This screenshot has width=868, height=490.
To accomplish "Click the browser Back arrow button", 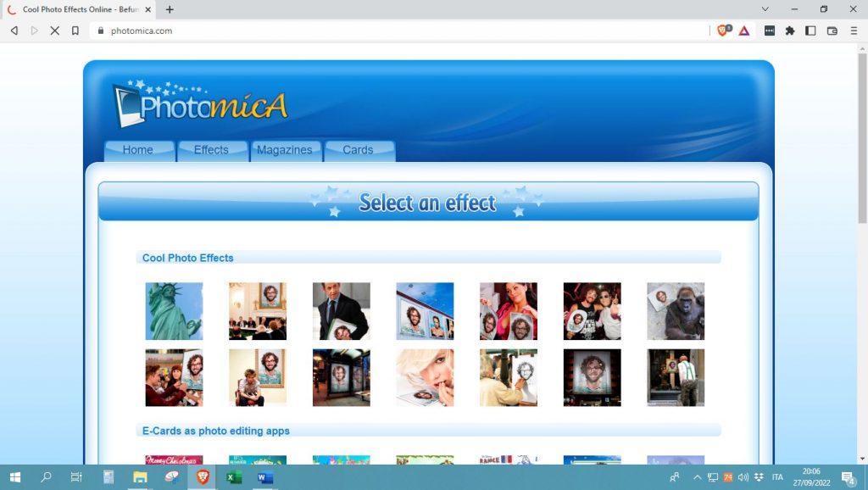I will point(13,30).
